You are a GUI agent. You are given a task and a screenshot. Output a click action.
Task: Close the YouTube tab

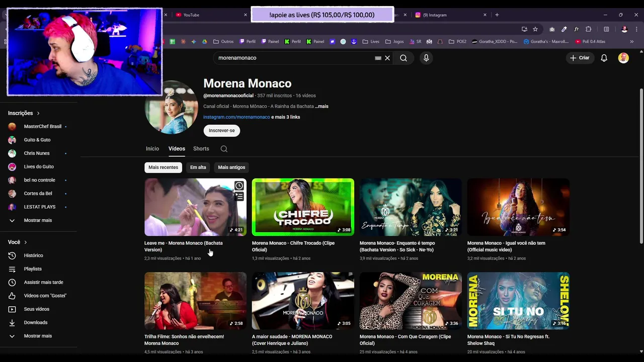pyautogui.click(x=246, y=15)
